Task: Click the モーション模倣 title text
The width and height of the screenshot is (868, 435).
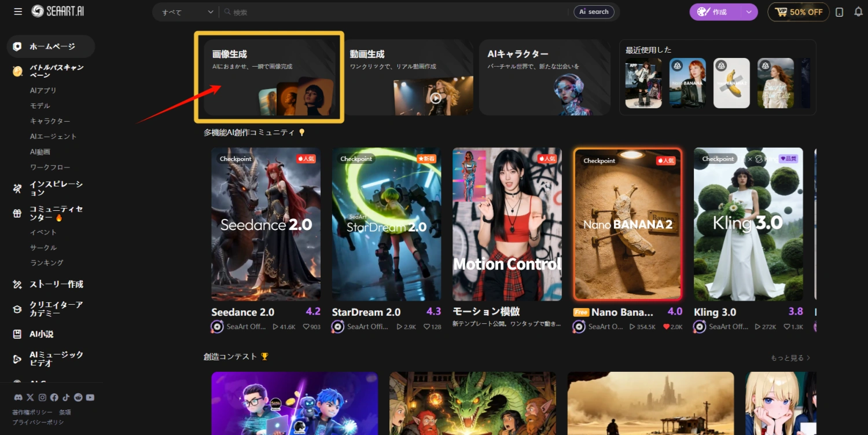Action: 486,312
